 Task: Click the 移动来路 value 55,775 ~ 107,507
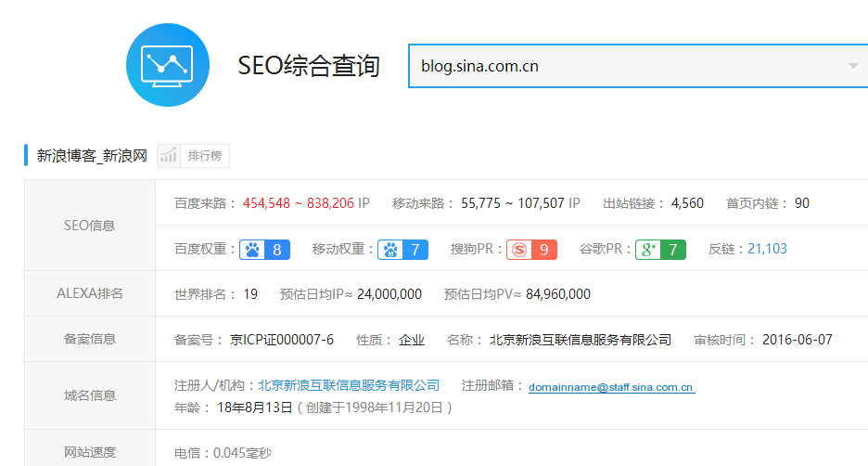coord(513,203)
